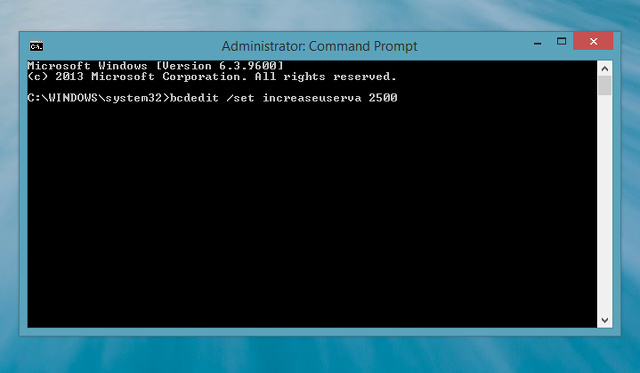Click the '2500' value in command

[383, 98]
